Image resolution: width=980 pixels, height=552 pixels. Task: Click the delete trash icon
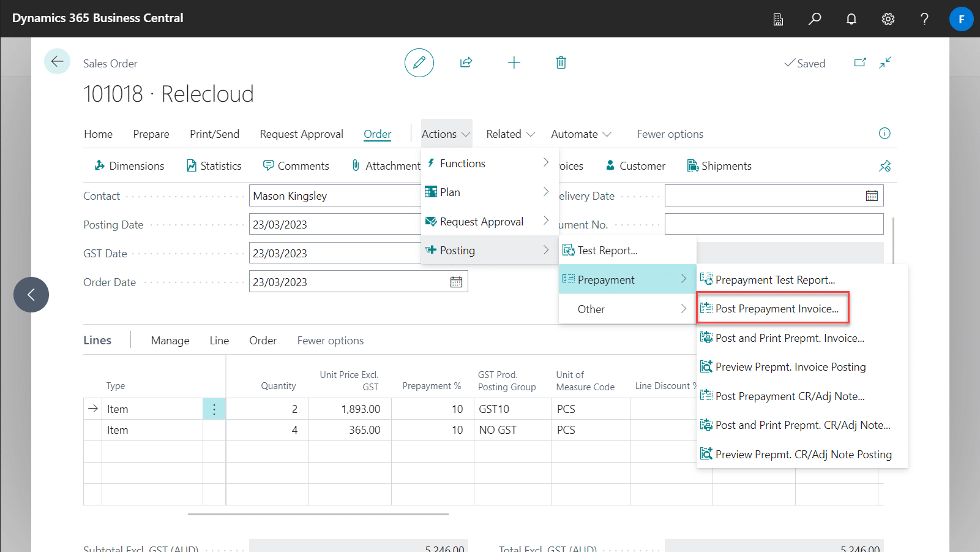click(x=561, y=62)
